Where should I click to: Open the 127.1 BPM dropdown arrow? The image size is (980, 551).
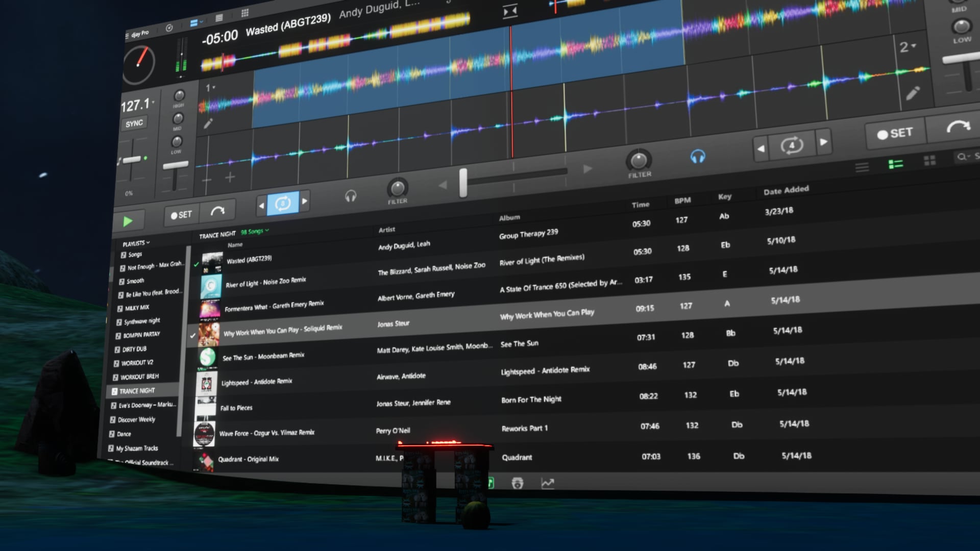[x=153, y=103]
